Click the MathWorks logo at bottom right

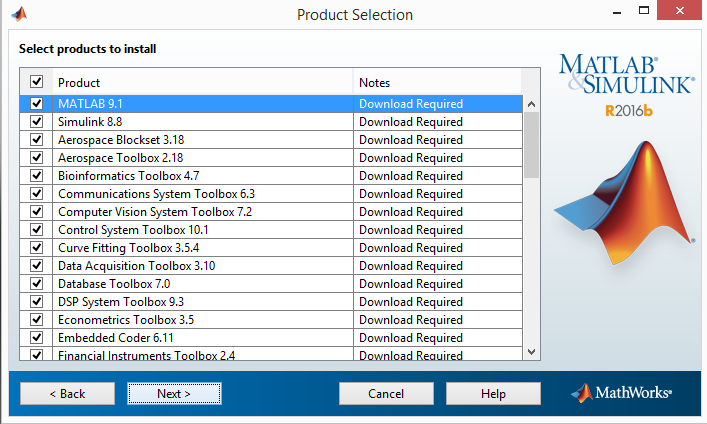point(621,393)
